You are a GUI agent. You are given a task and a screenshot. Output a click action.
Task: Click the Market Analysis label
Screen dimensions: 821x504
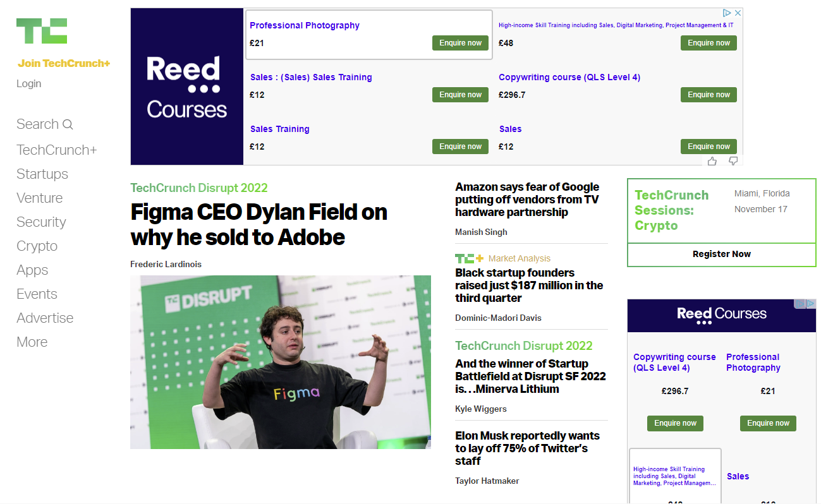coord(520,258)
